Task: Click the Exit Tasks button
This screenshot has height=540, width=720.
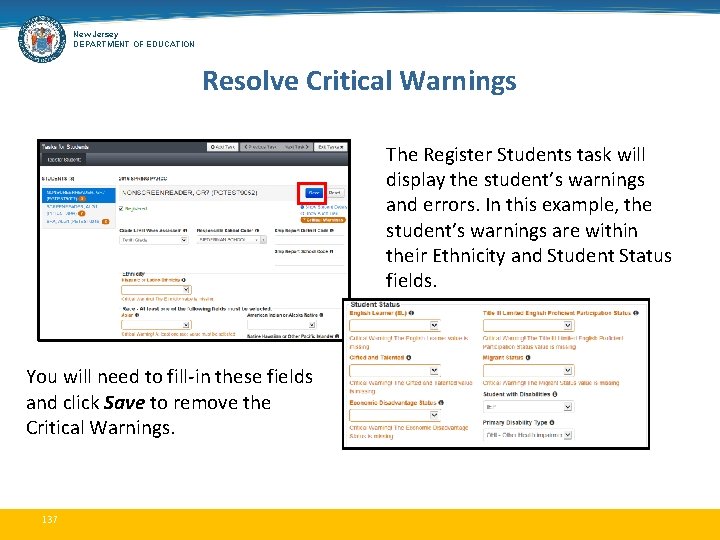Action: [x=331, y=147]
